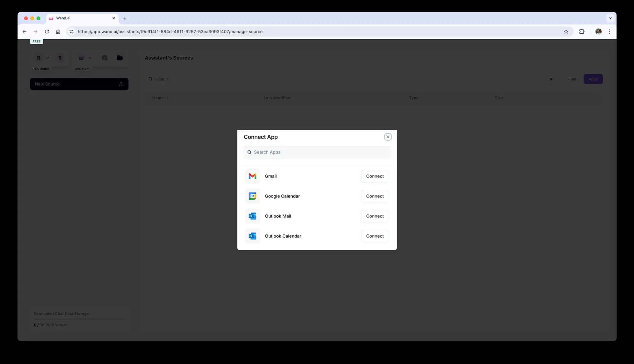This screenshot has width=634, height=364.
Task: Expand the RKS Demo workspace dropdown
Action: coord(47,58)
